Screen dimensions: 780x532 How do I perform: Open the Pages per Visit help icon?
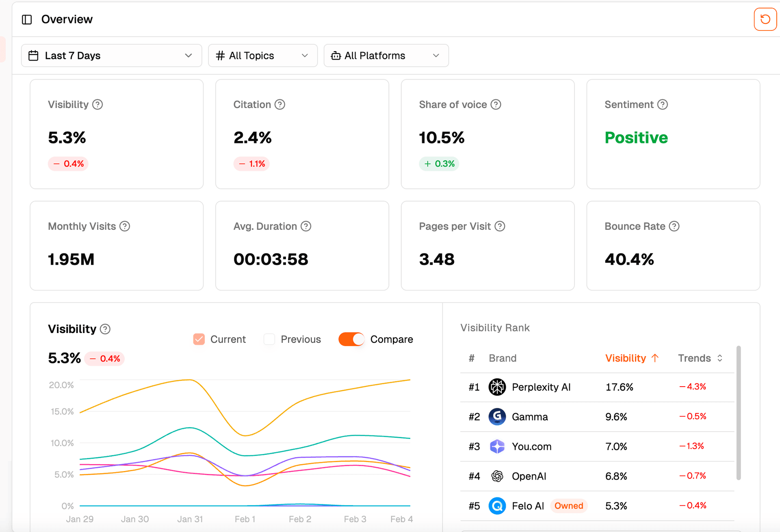[500, 226]
